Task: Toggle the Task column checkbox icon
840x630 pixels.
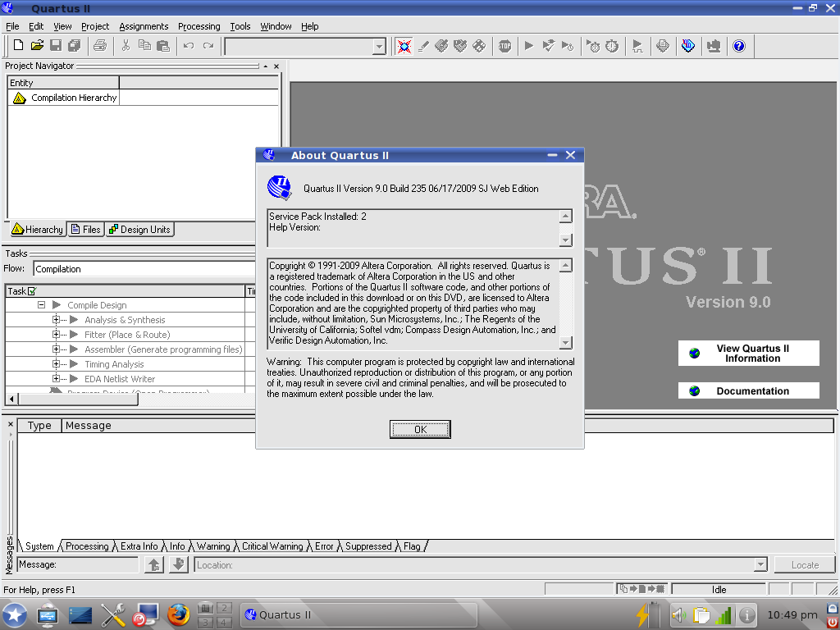Action: point(32,291)
